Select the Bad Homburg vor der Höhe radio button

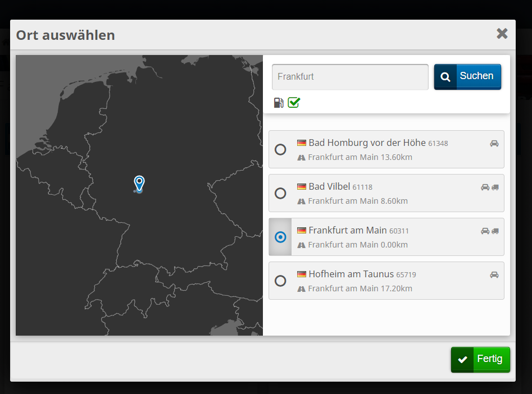tap(280, 149)
